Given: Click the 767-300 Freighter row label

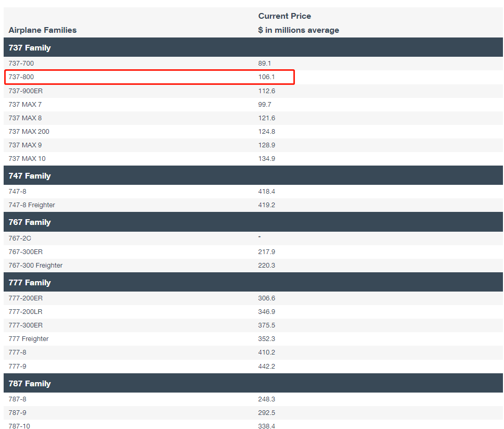Looking at the screenshot, I should coord(36,266).
